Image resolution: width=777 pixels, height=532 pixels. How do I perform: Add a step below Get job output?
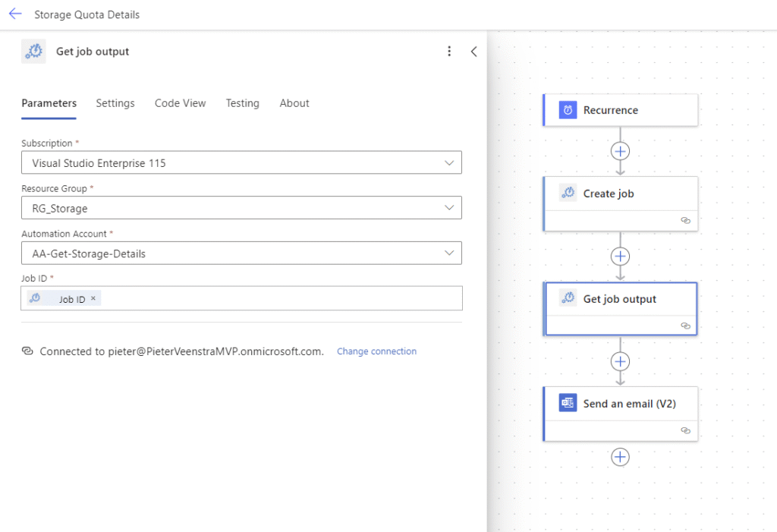point(621,361)
